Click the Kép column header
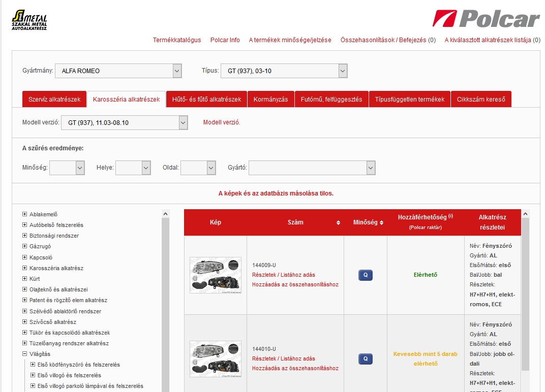 coord(216,222)
